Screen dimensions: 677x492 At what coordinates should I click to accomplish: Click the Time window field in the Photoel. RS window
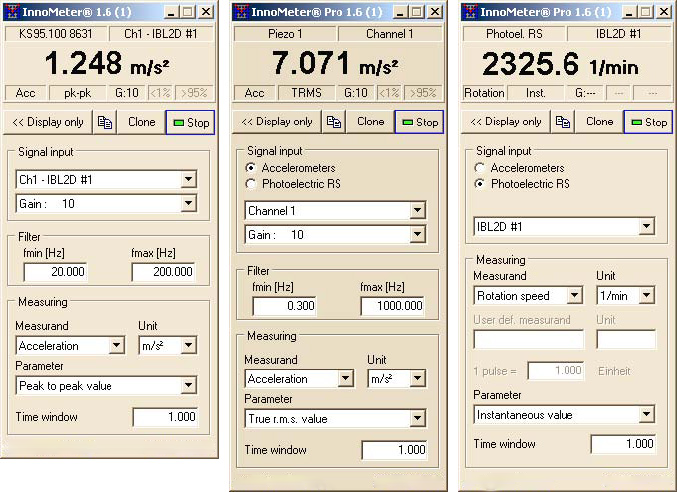pos(622,444)
